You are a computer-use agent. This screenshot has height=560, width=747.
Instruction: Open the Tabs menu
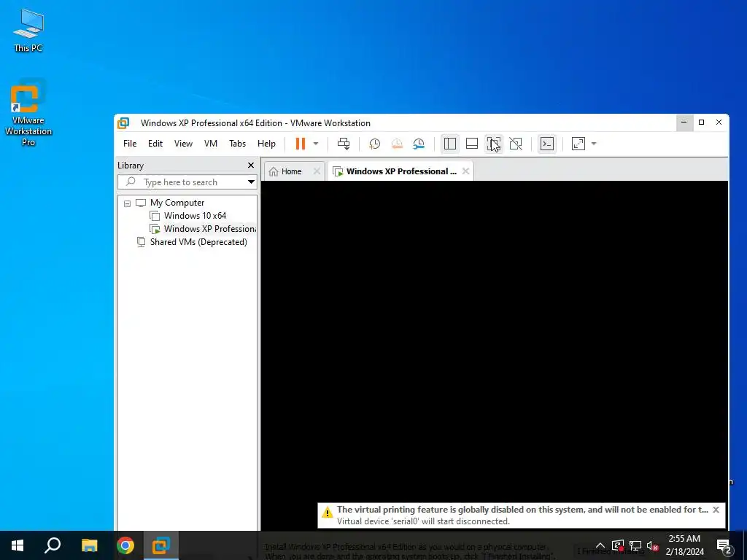(237, 144)
